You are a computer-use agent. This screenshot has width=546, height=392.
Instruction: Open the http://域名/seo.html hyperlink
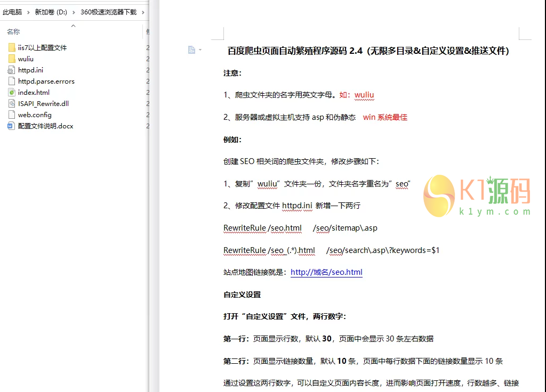pyautogui.click(x=326, y=272)
